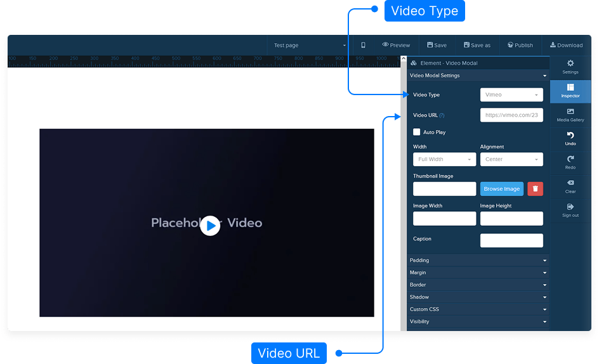Open the Width dropdown
The height and width of the screenshot is (364, 599).
click(x=444, y=160)
